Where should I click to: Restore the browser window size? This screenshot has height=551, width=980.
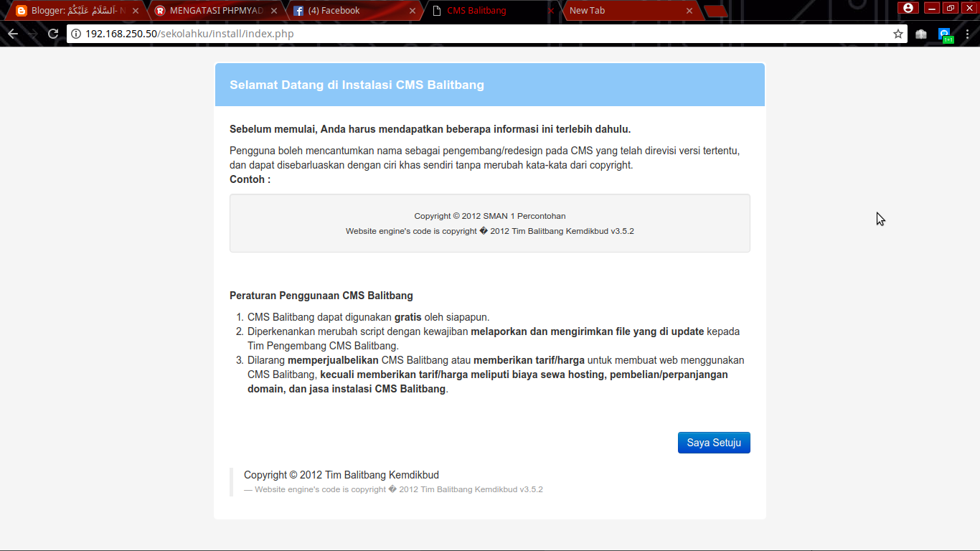pyautogui.click(x=951, y=8)
